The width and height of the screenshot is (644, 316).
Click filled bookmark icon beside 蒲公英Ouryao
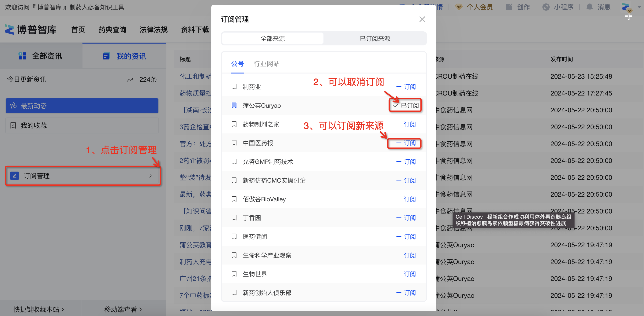pyautogui.click(x=234, y=105)
